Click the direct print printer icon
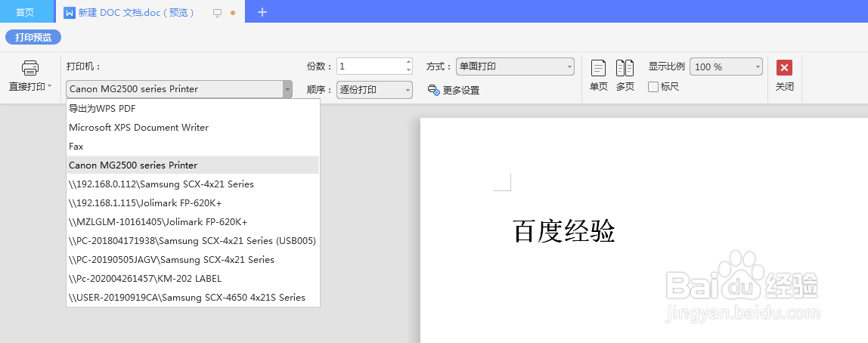Screen dimensions: 868x343 point(30,68)
